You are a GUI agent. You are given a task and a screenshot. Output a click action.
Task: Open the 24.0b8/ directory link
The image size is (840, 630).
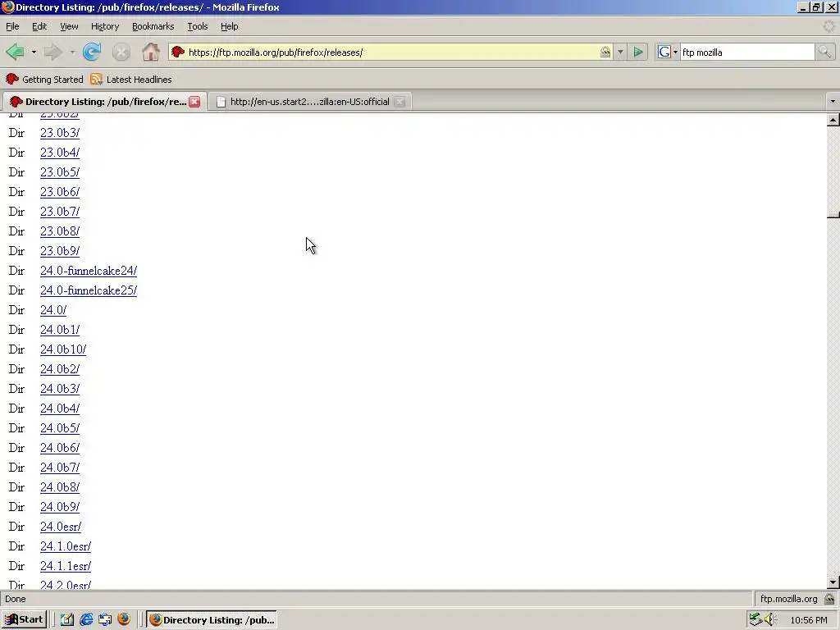pos(59,487)
